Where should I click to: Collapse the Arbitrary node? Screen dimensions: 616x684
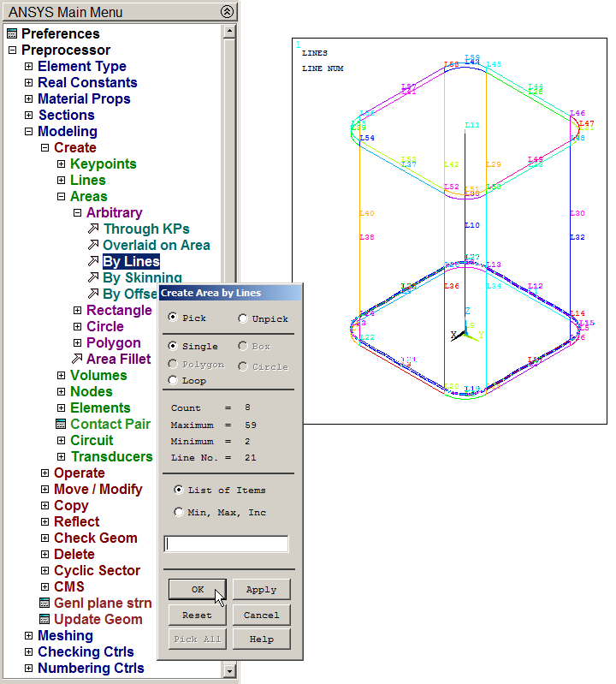coord(77,212)
